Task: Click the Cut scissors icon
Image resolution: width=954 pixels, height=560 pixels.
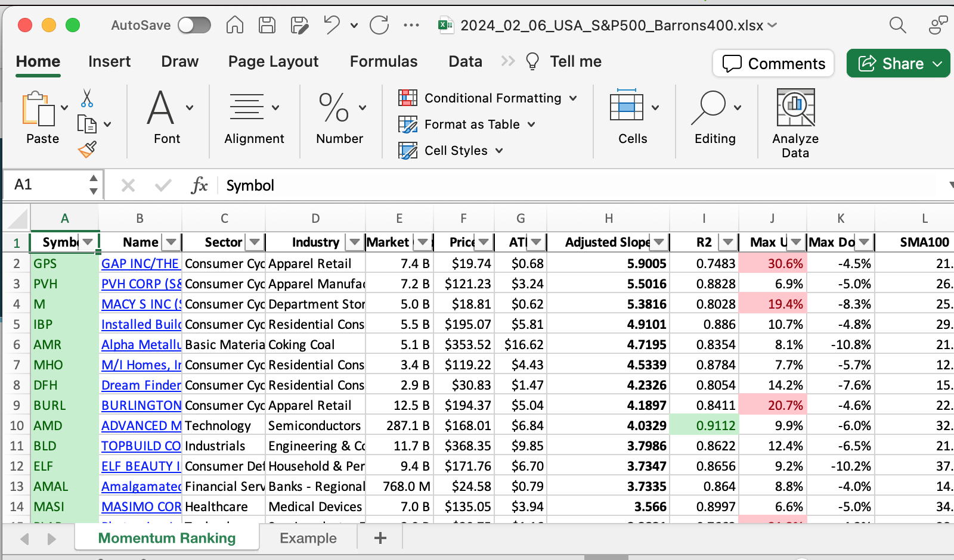Action: click(x=87, y=98)
